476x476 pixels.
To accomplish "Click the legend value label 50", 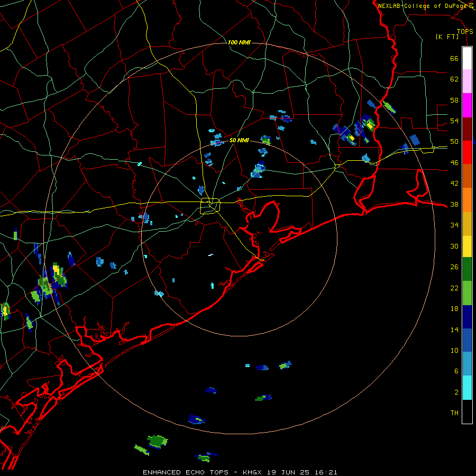I will 454,142.
